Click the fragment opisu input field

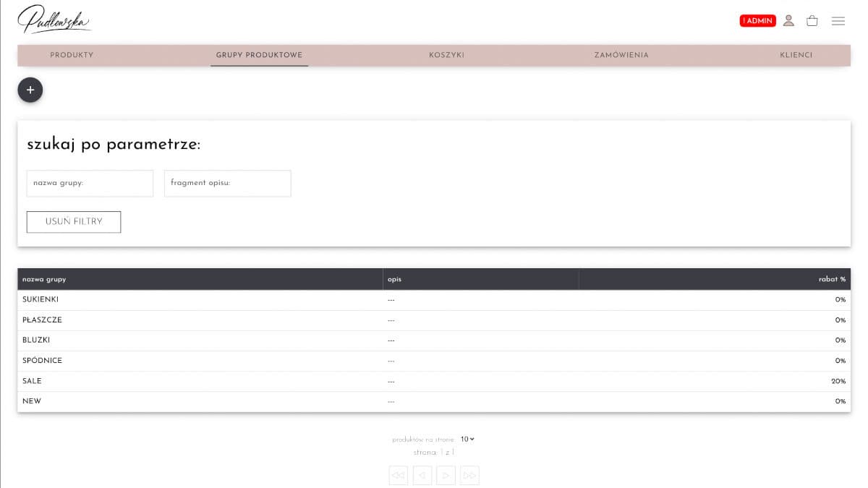tap(227, 183)
